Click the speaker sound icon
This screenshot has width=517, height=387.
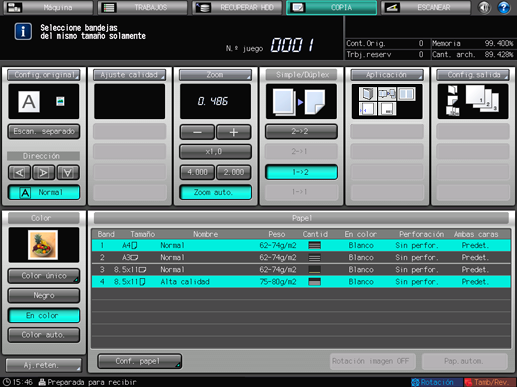click(x=484, y=7)
